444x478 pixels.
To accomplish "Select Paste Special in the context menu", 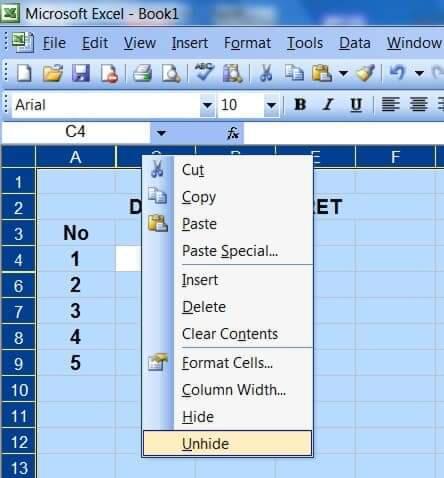I will [x=230, y=251].
